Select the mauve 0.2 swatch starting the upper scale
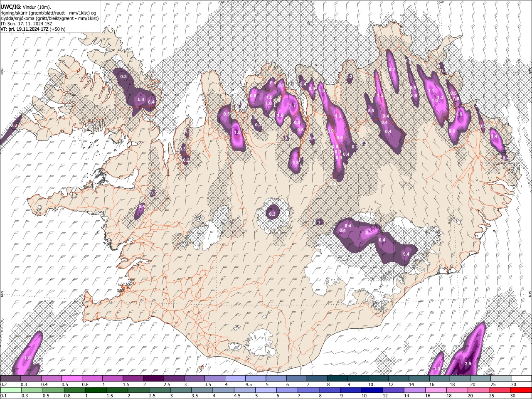This screenshot has width=532, height=399. [x=10, y=378]
